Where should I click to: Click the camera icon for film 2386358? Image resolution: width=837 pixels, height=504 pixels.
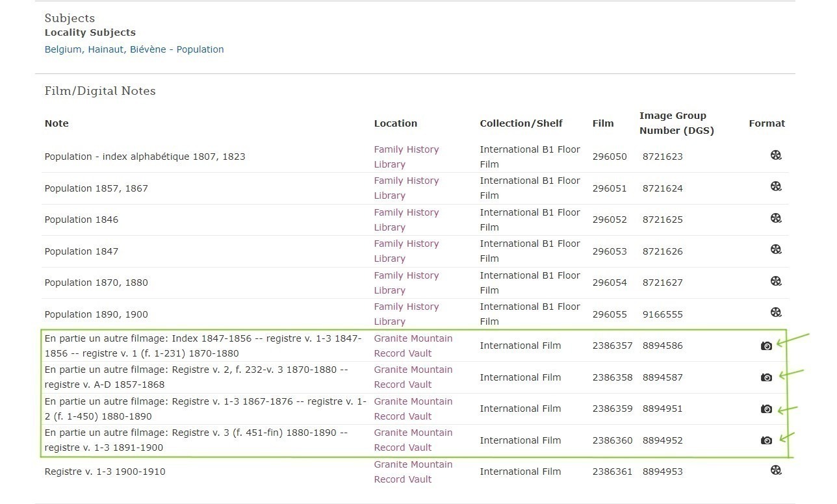point(766,377)
